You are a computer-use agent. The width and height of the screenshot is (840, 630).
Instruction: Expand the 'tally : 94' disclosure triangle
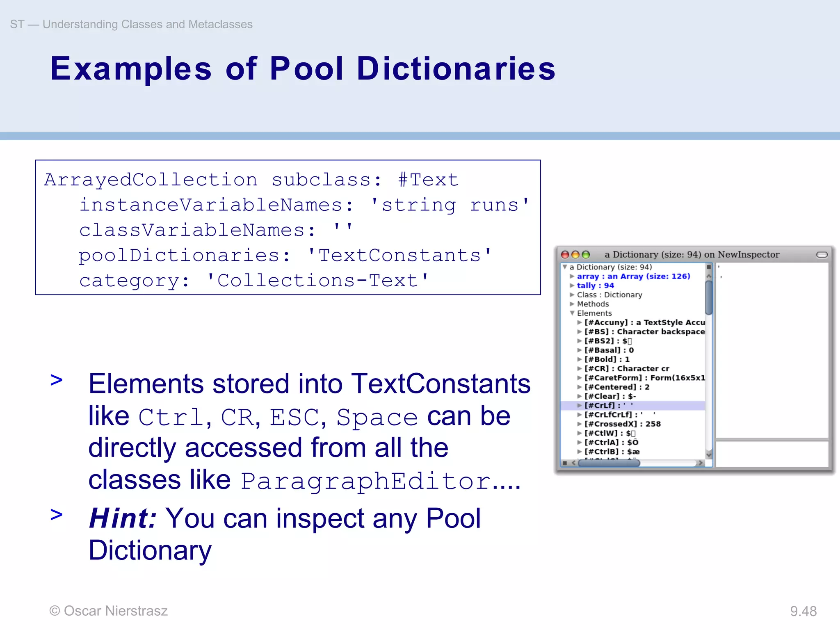(572, 285)
